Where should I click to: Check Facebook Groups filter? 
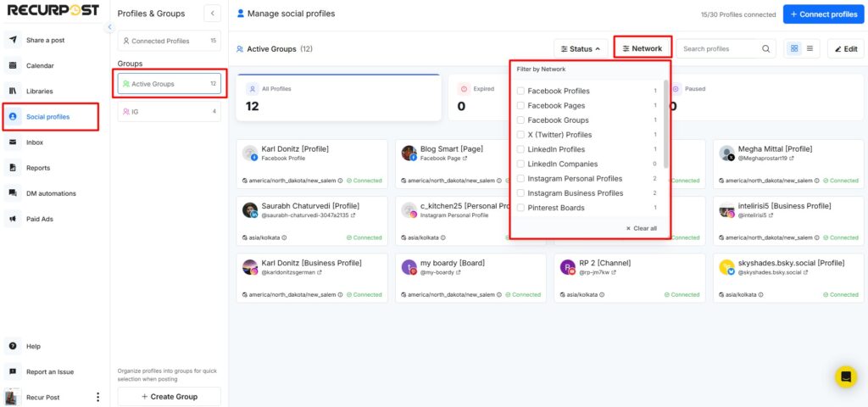tap(520, 120)
